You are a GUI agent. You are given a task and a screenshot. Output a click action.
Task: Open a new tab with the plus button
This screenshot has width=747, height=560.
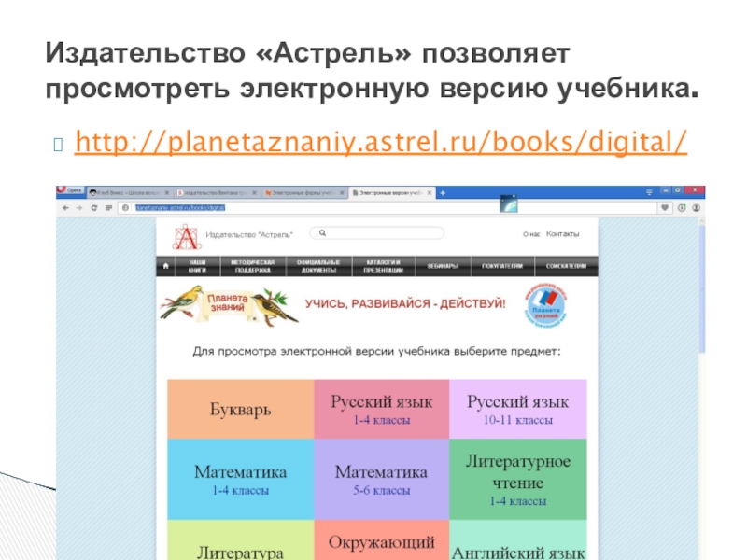click(x=443, y=193)
